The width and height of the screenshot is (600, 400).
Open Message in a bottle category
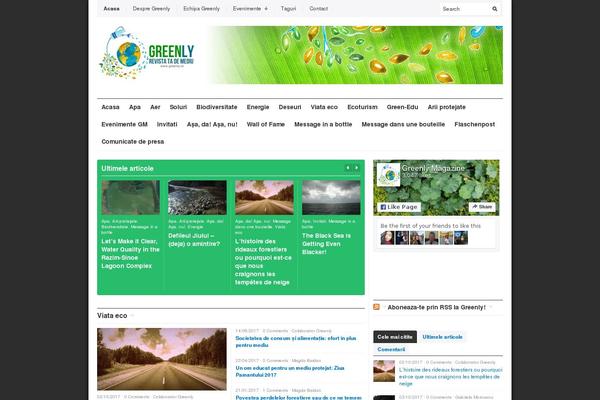(x=323, y=124)
